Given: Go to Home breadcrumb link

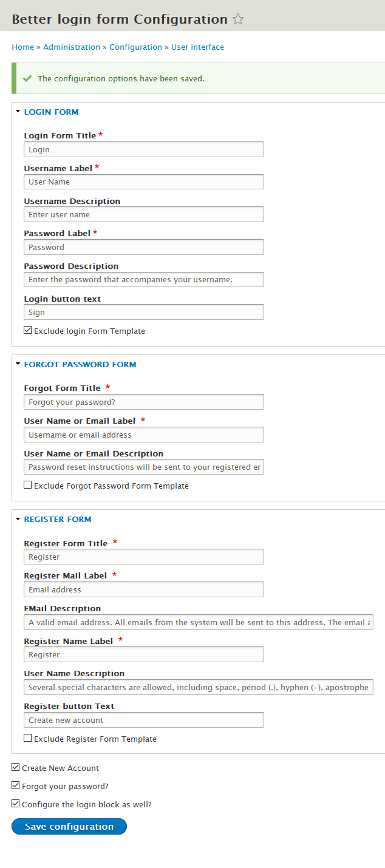Looking at the screenshot, I should point(22,47).
